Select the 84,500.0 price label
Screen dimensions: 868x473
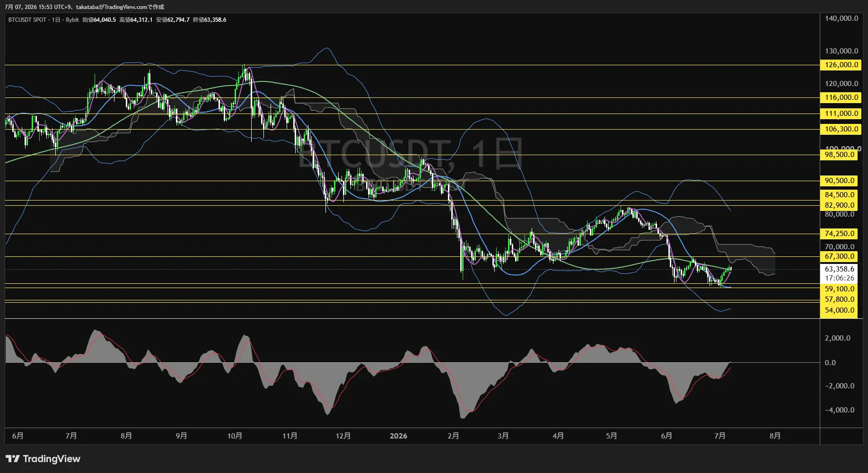click(839, 195)
